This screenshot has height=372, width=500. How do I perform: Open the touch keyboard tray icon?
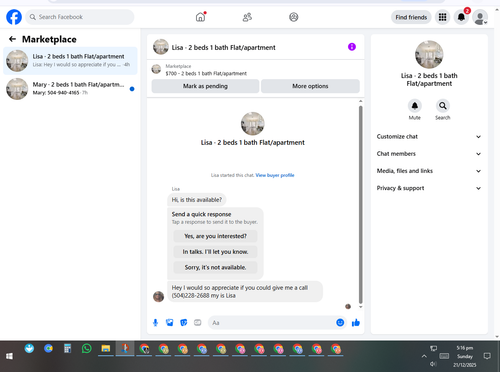[x=444, y=356]
